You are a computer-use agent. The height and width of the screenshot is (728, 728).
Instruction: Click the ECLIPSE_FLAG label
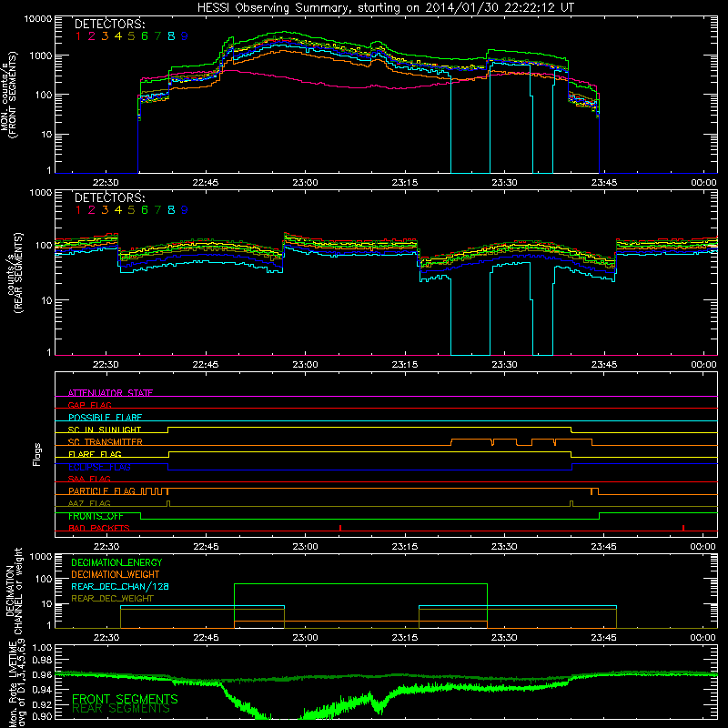tap(99, 467)
